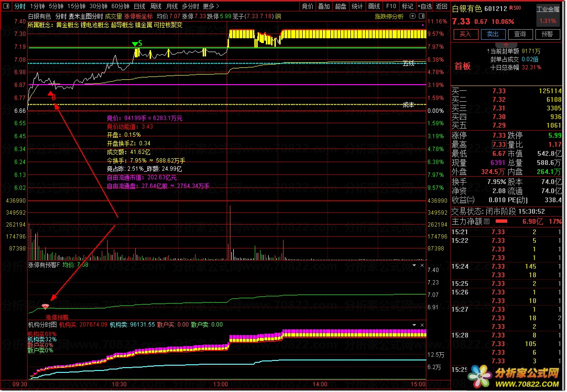
Task: Click the red 主力净额 bar
Action: pos(501,221)
